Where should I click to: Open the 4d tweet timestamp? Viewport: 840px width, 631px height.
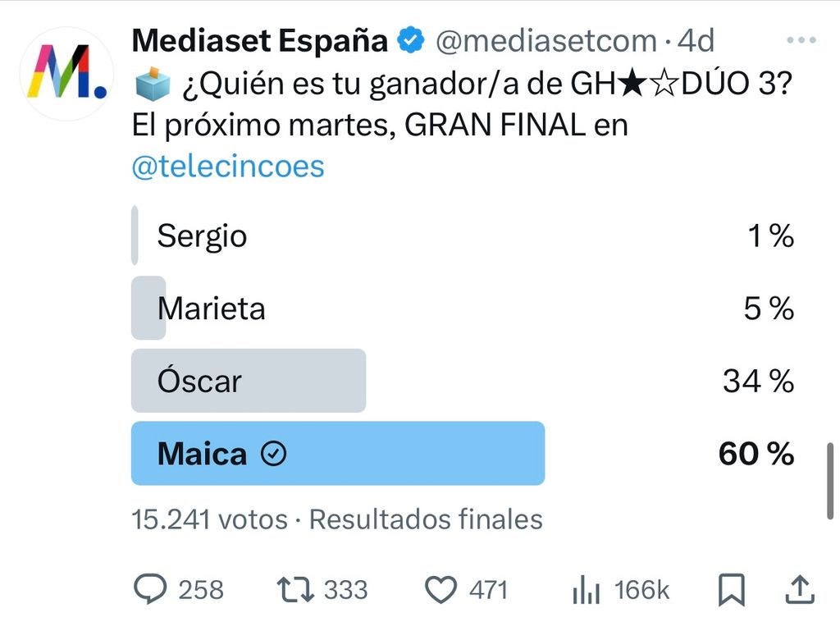tap(696, 41)
